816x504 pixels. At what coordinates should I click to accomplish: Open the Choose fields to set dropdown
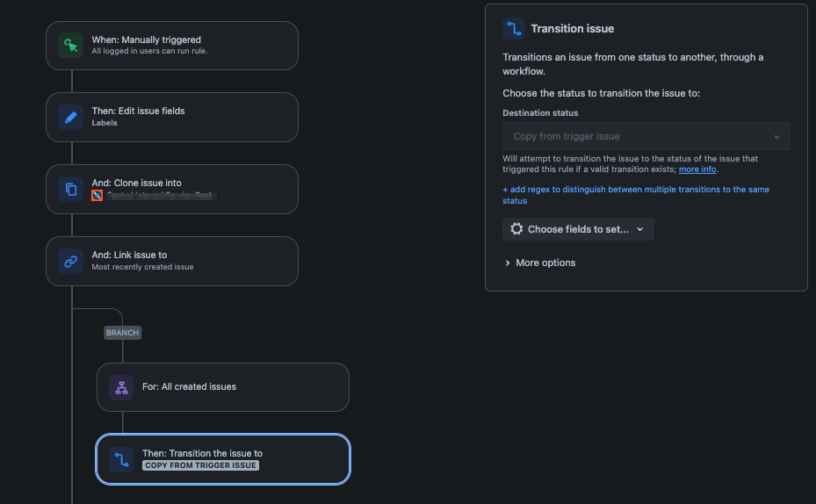click(578, 229)
